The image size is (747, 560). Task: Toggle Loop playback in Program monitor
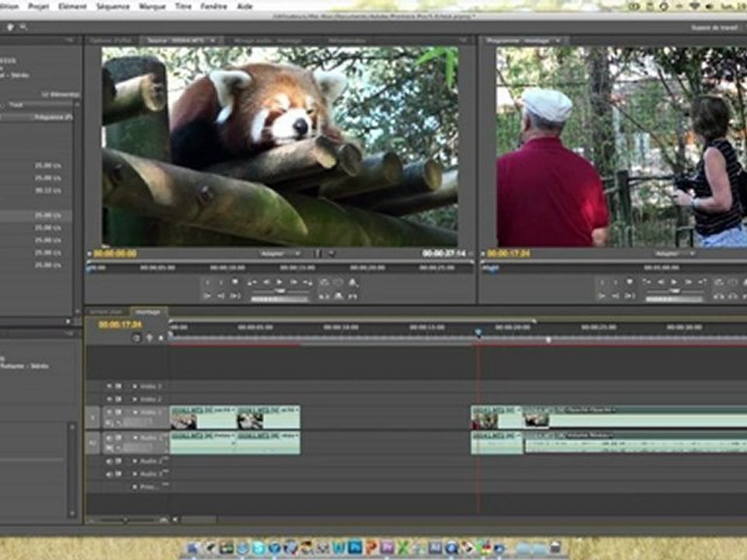tap(718, 282)
